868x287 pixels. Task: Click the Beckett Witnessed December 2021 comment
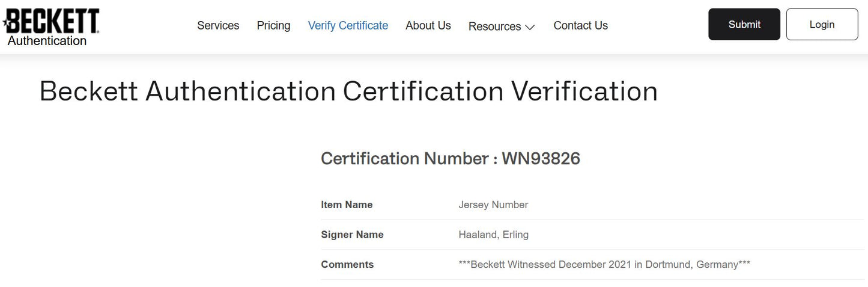point(604,265)
